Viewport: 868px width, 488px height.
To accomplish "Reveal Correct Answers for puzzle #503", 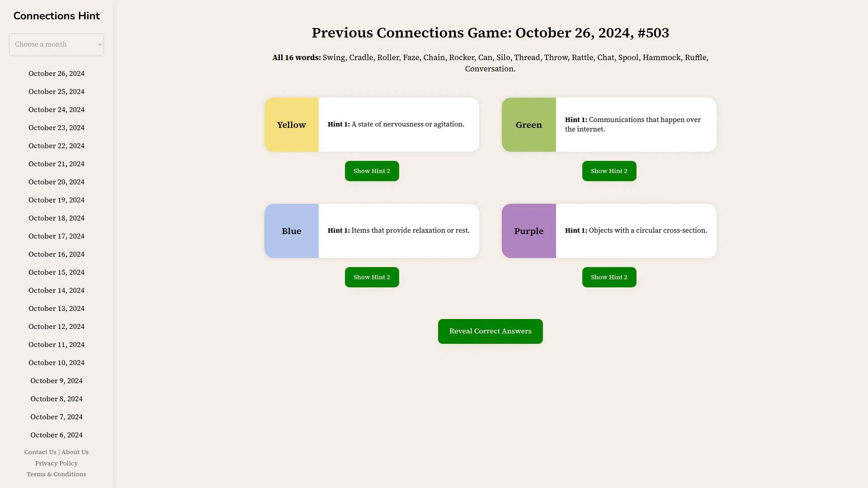I will click(490, 331).
